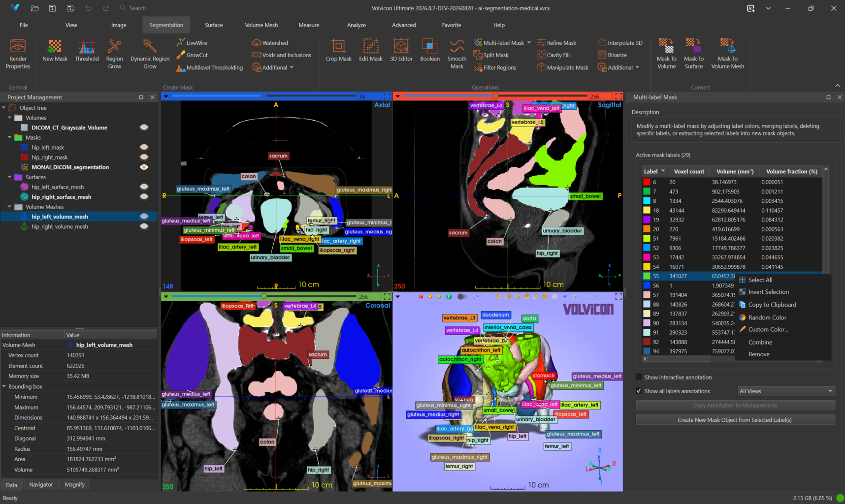
Task: Toggle visibility of DICOM_CT_Grayscale_Volume
Action: [x=144, y=127]
